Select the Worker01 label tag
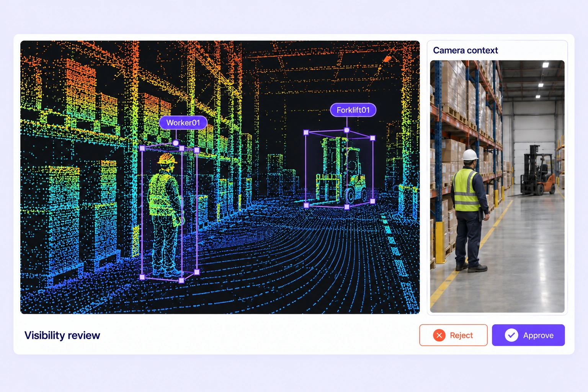Screen dimensions: 588x392 click(x=183, y=122)
